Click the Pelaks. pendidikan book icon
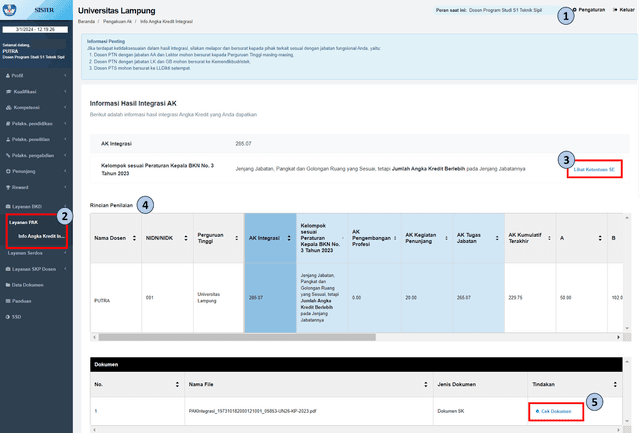Viewport: 640px width, 433px height. pyautogui.click(x=8, y=124)
